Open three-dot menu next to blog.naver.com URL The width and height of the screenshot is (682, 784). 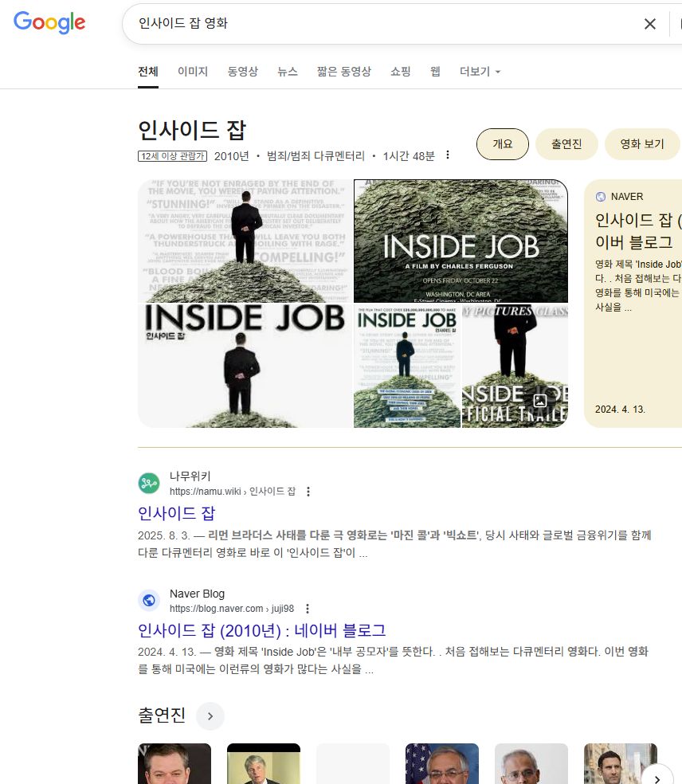click(308, 609)
